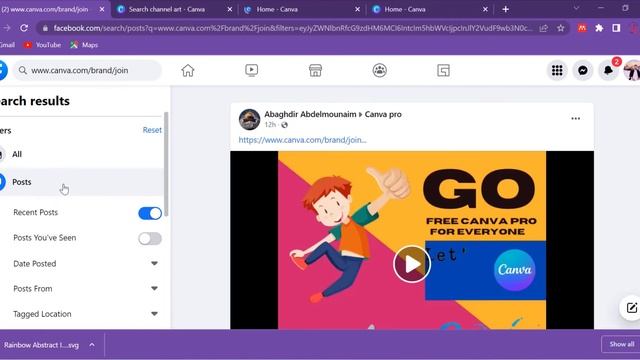Open the browser side panel icon
This screenshot has width=640, height=360.
point(616,28)
